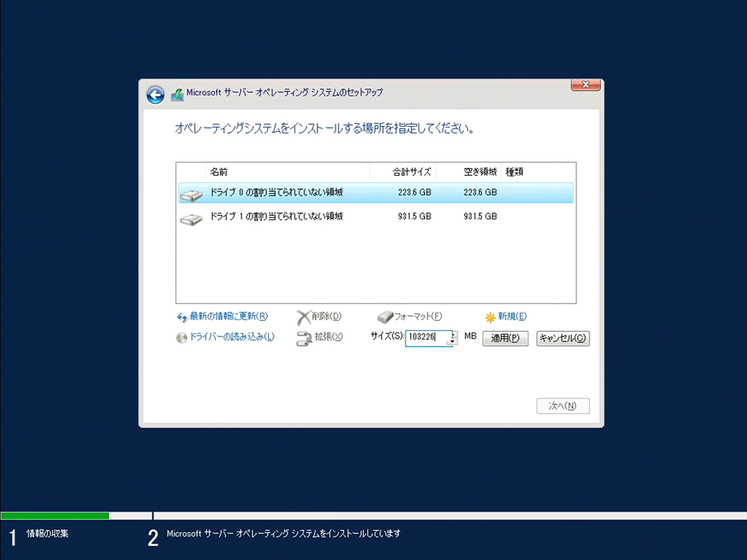Screen dimensions: 747x560
Task: Decrease partition size with down spinner arrow
Action: (x=453, y=342)
